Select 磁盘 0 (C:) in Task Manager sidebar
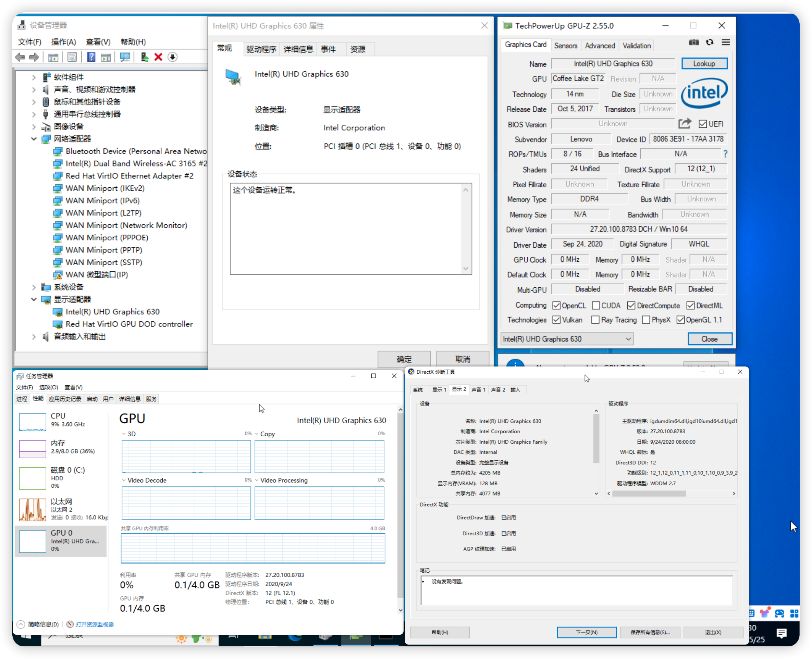The image size is (812, 659). 61,478
